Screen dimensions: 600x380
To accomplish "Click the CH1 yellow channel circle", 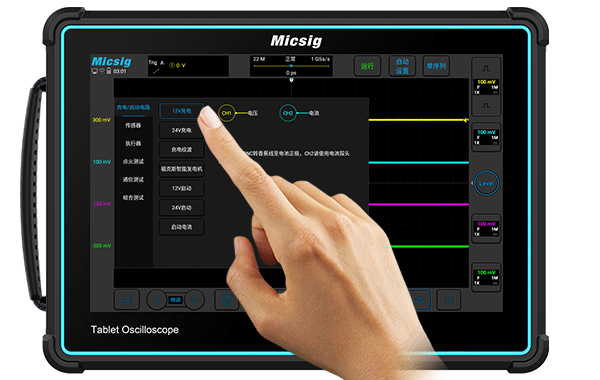I will pos(227,113).
